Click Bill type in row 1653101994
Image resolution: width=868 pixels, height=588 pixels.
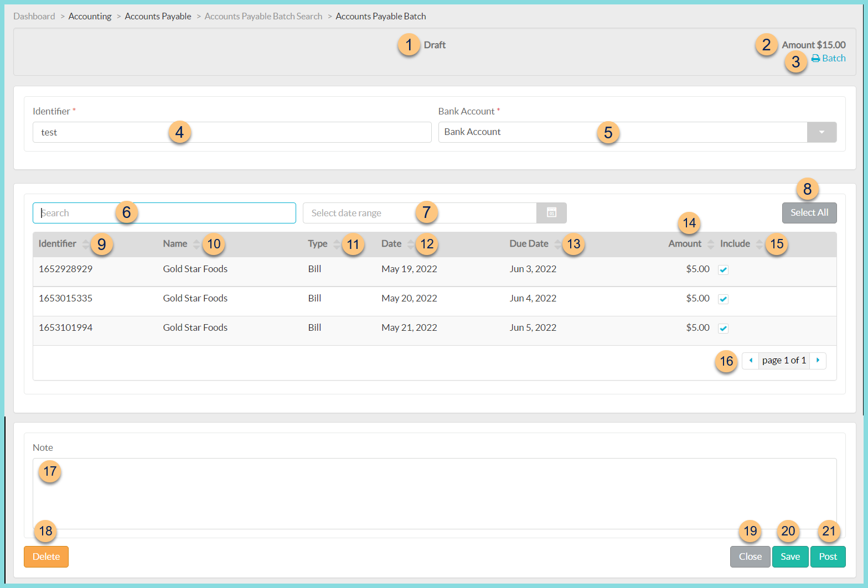pyautogui.click(x=314, y=327)
